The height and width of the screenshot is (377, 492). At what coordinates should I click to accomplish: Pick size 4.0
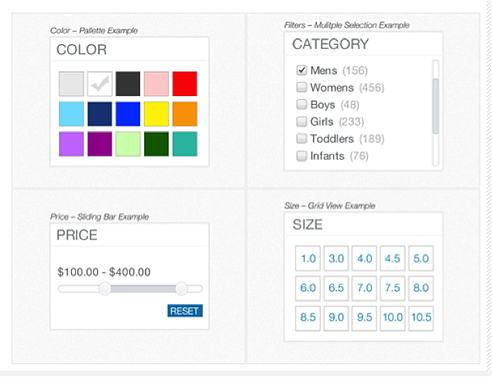[364, 258]
